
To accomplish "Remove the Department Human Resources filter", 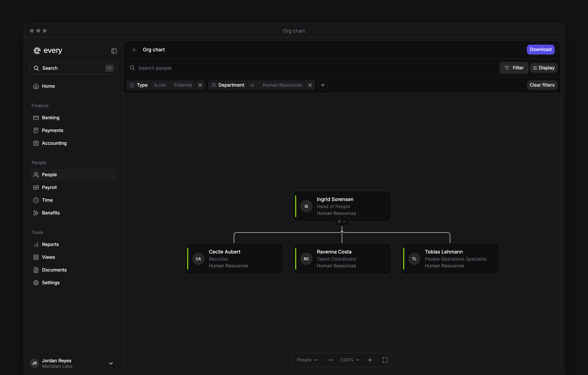I will coord(310,85).
